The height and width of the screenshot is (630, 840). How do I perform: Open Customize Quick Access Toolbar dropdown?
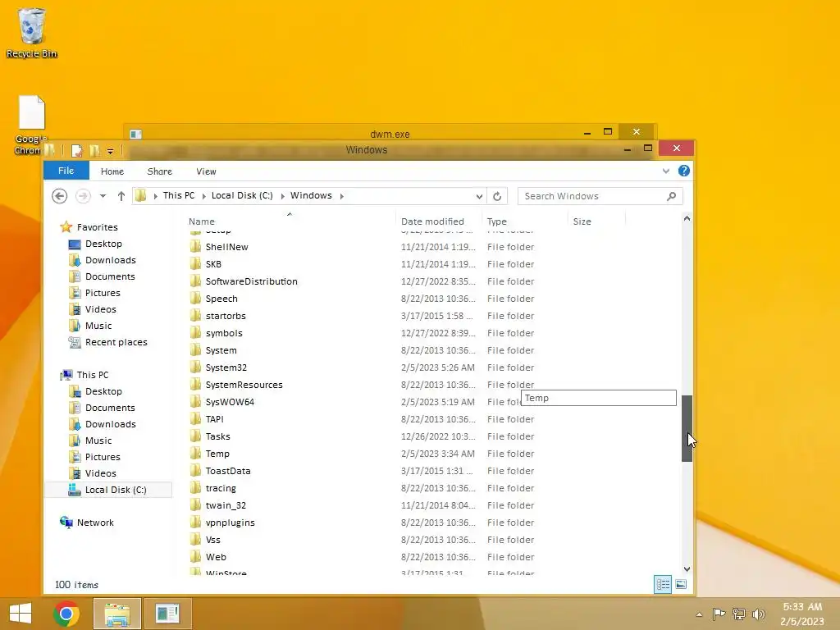110,152
